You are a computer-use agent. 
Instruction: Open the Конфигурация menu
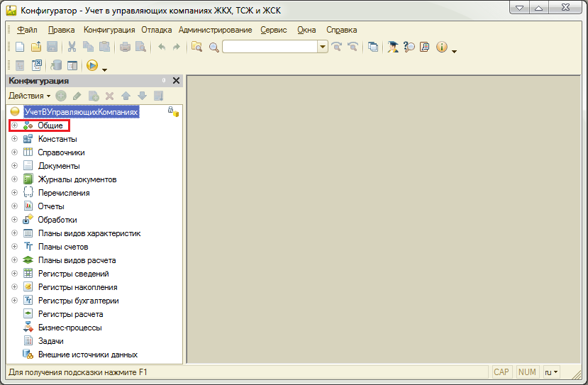[x=109, y=30]
